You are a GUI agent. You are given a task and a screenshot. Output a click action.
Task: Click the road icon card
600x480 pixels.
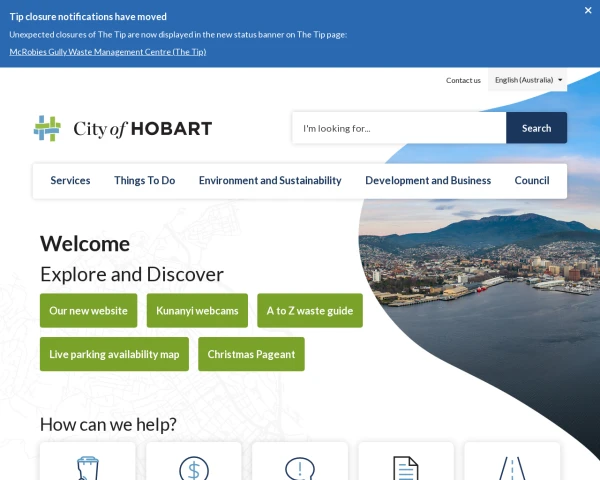click(x=511, y=466)
